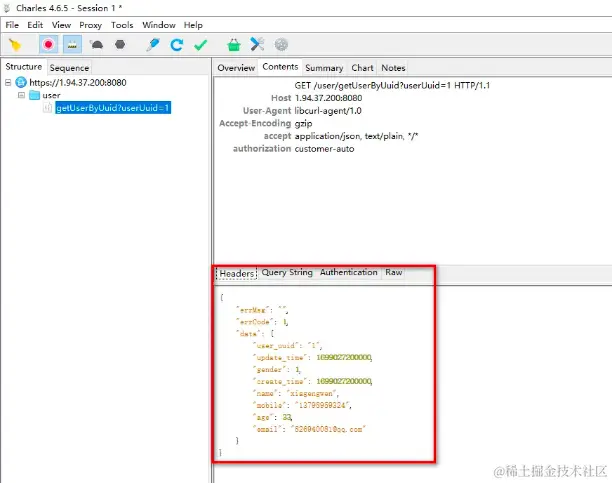Screen dimensions: 612x483
Task: Click the Accept-Encoding value gzip
Action: 303,124
